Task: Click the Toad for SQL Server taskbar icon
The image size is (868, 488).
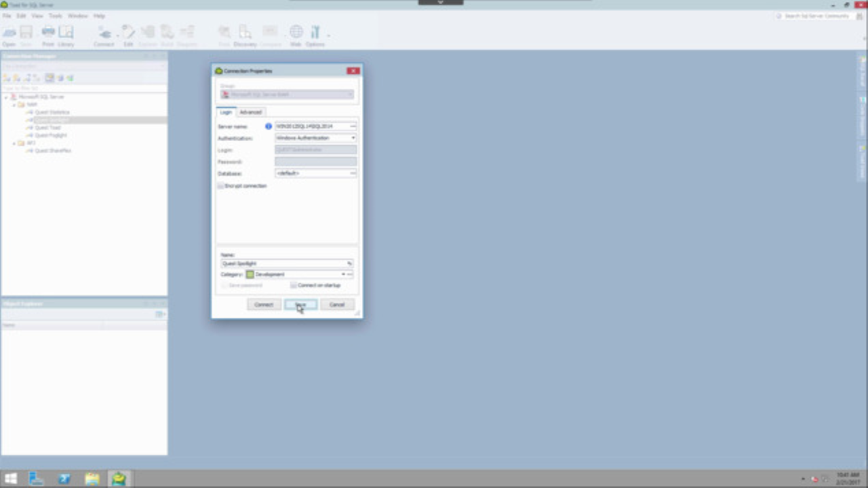Action: 119,479
